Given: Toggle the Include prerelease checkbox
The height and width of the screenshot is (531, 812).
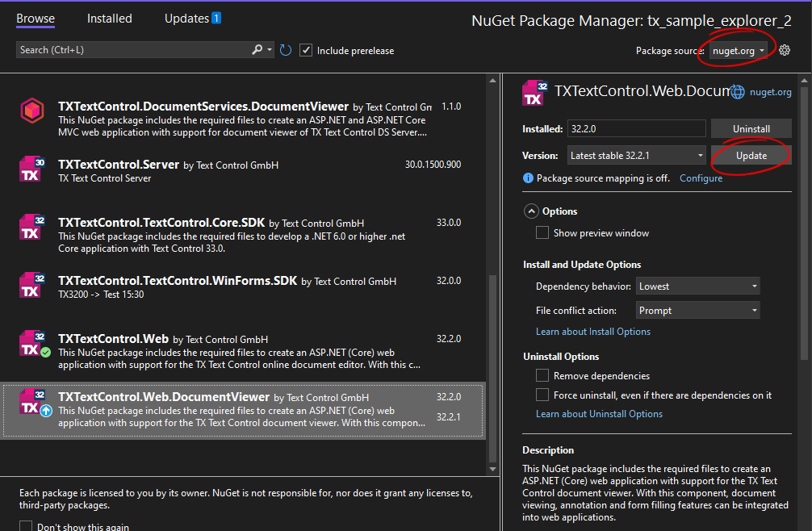Looking at the screenshot, I should click(x=306, y=50).
